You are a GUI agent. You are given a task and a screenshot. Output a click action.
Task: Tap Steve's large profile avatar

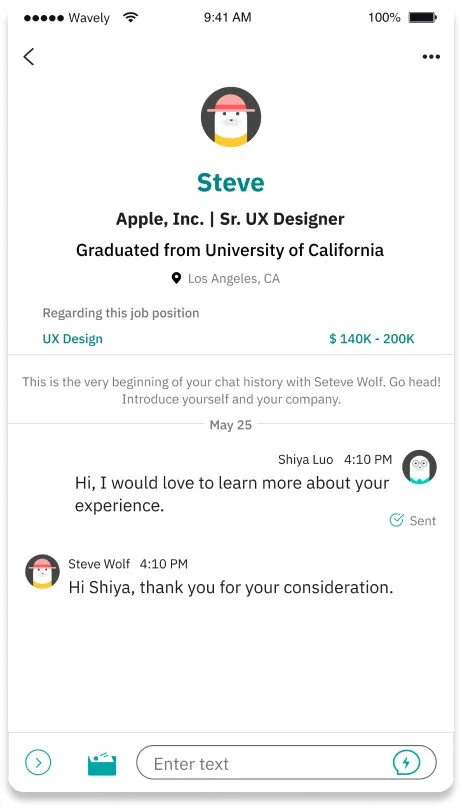point(231,117)
